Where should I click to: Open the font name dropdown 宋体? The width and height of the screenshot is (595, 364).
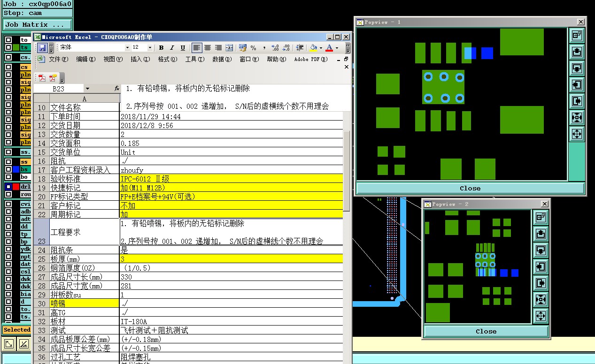(x=127, y=48)
